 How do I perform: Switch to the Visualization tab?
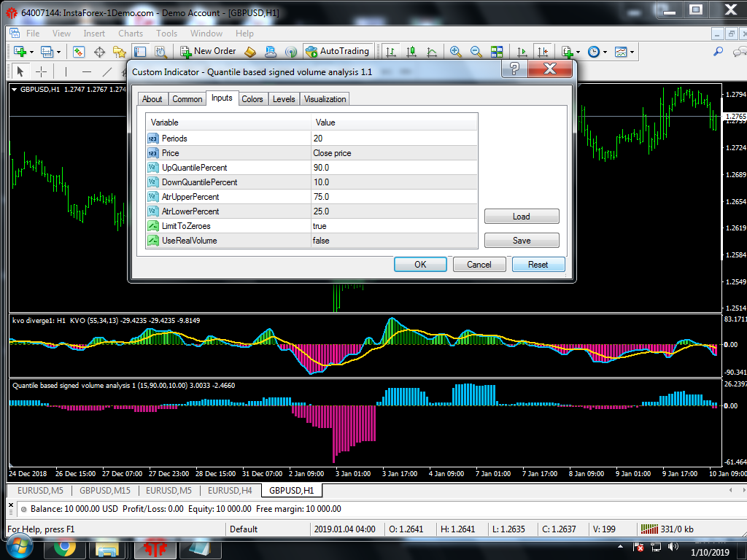point(325,99)
